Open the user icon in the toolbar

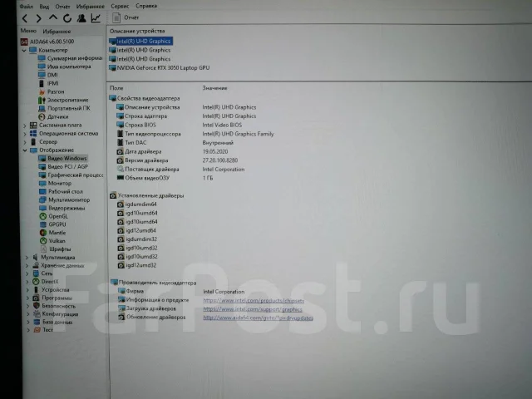[81, 18]
